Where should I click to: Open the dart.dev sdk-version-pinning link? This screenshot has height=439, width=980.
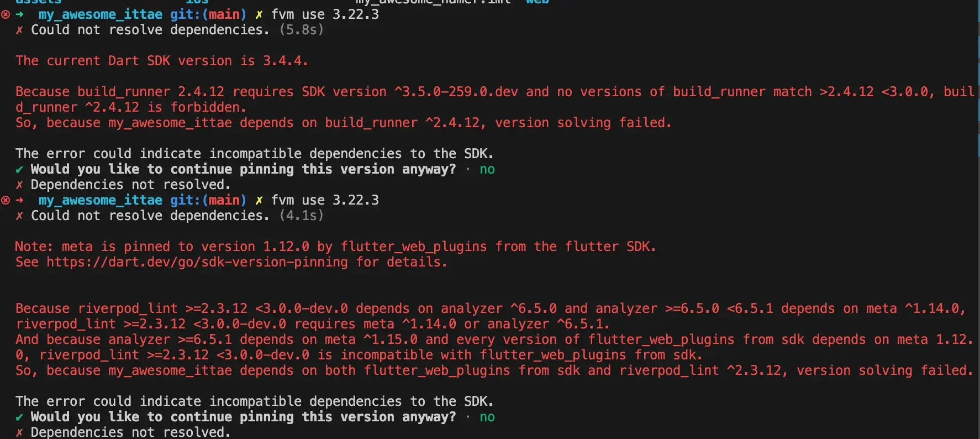[197, 262]
